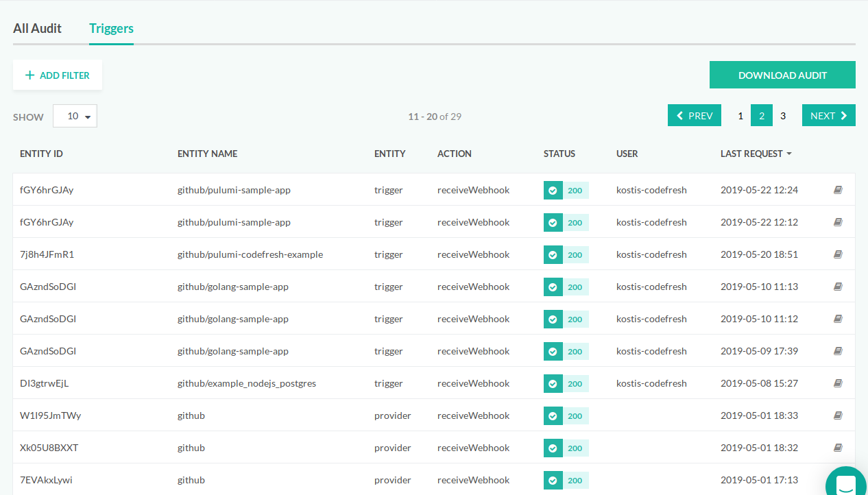Click Add Filter button
The height and width of the screenshot is (495, 868).
(58, 75)
